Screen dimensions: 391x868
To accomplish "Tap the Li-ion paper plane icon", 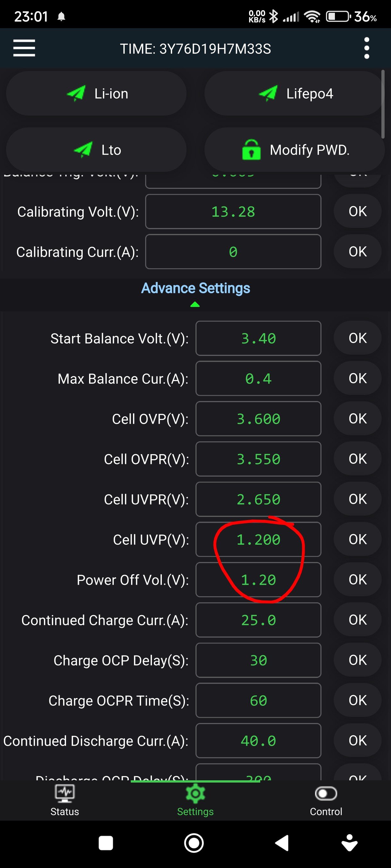I will (x=76, y=93).
